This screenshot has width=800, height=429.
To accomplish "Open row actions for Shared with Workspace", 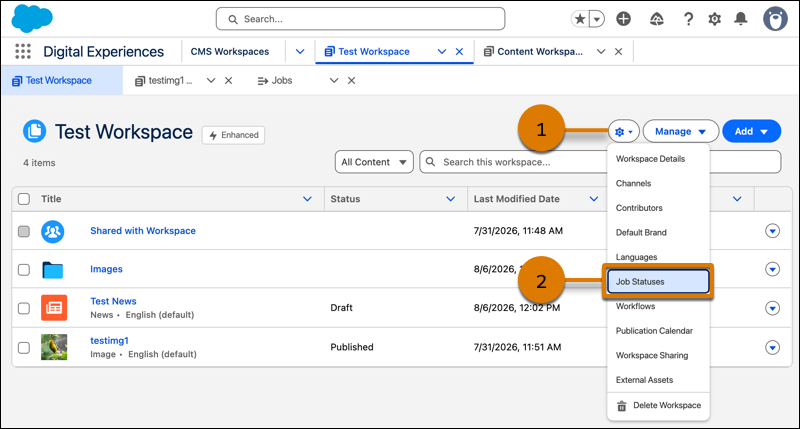I will 772,231.
